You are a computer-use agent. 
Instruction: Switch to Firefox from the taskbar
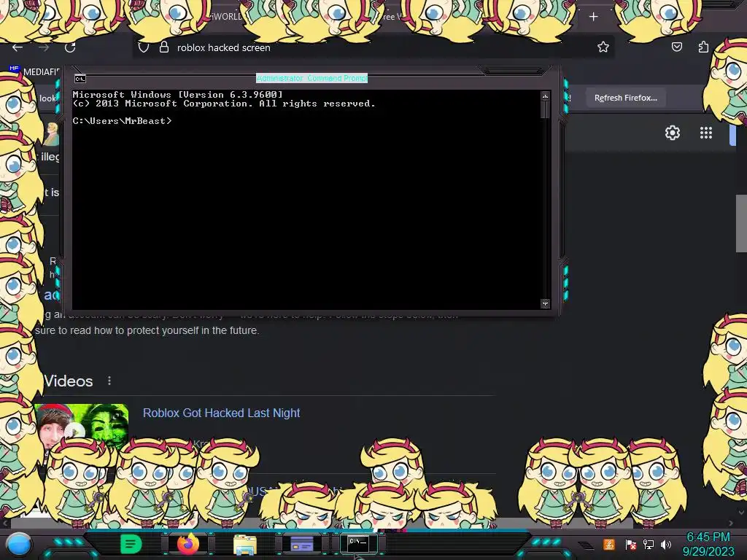coord(187,544)
